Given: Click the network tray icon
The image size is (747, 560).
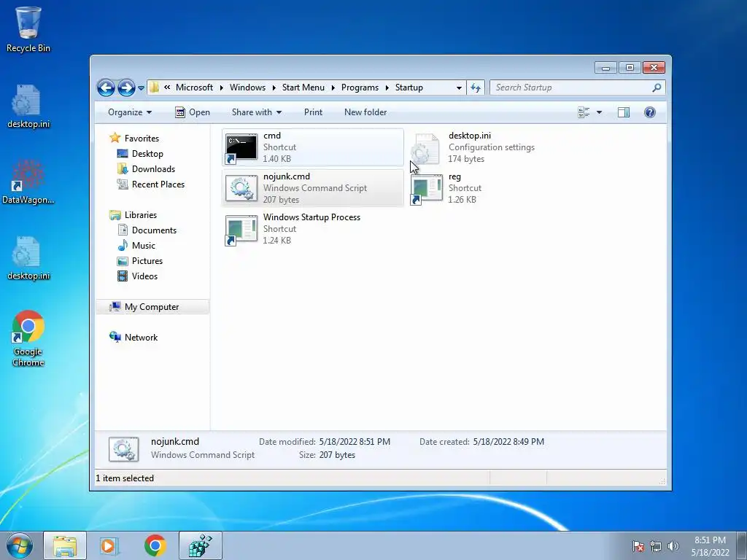Looking at the screenshot, I should 656,546.
